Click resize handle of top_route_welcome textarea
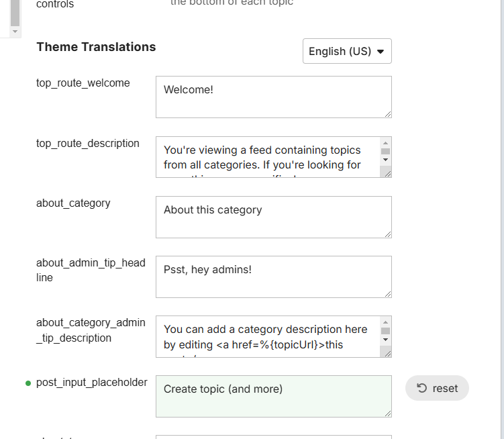Screen dimensions: 504x439 coord(388,114)
